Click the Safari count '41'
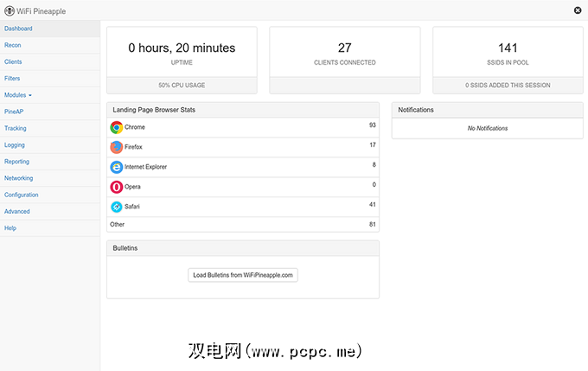The image size is (588, 371). (373, 204)
